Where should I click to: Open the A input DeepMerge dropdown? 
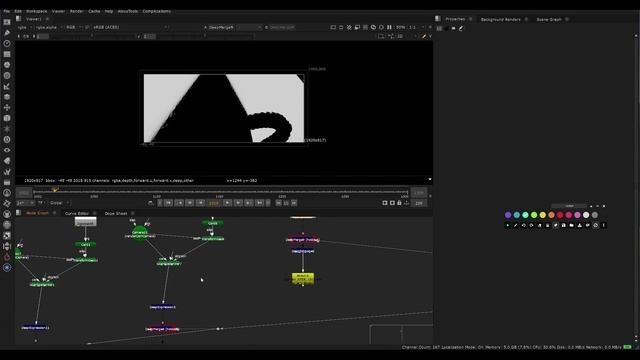click(235, 27)
